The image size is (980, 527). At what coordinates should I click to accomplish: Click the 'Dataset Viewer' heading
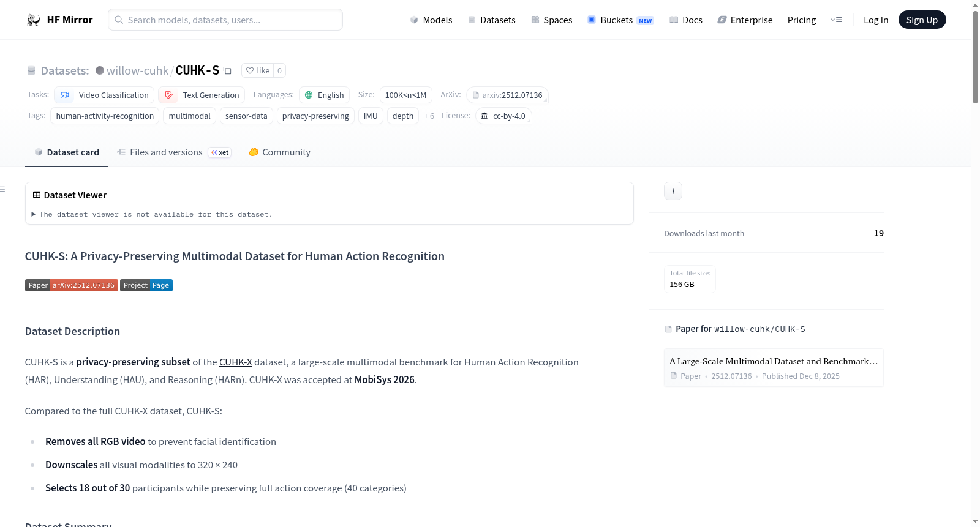pyautogui.click(x=75, y=195)
